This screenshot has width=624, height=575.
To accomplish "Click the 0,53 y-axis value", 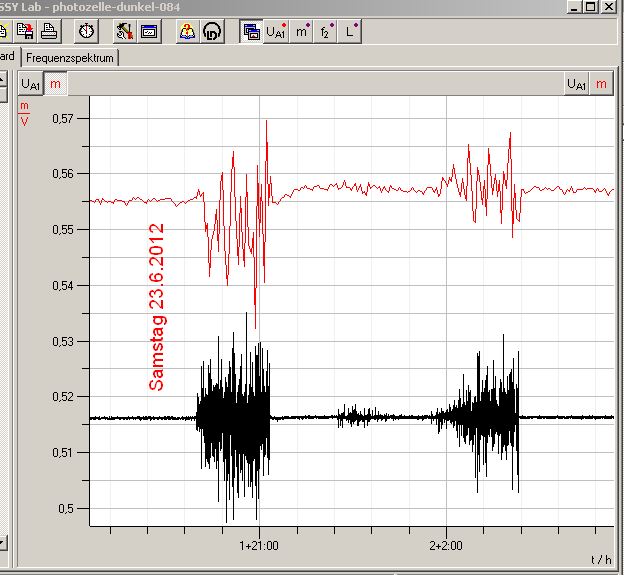I will (63, 341).
